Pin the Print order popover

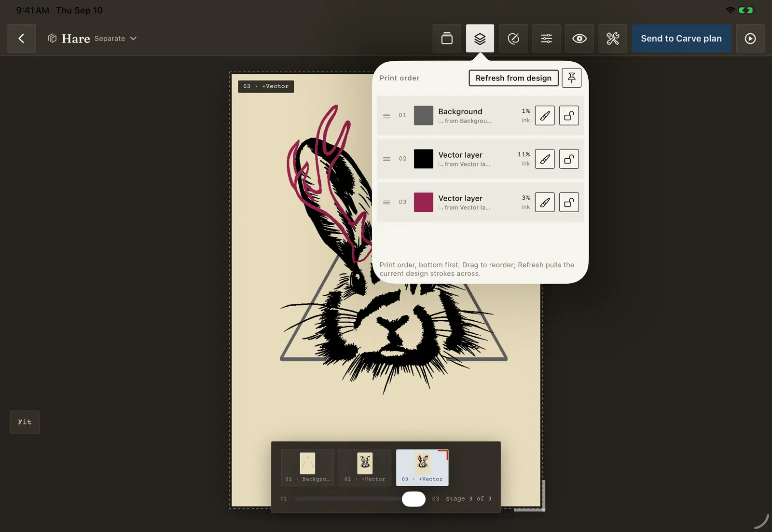[x=572, y=78]
